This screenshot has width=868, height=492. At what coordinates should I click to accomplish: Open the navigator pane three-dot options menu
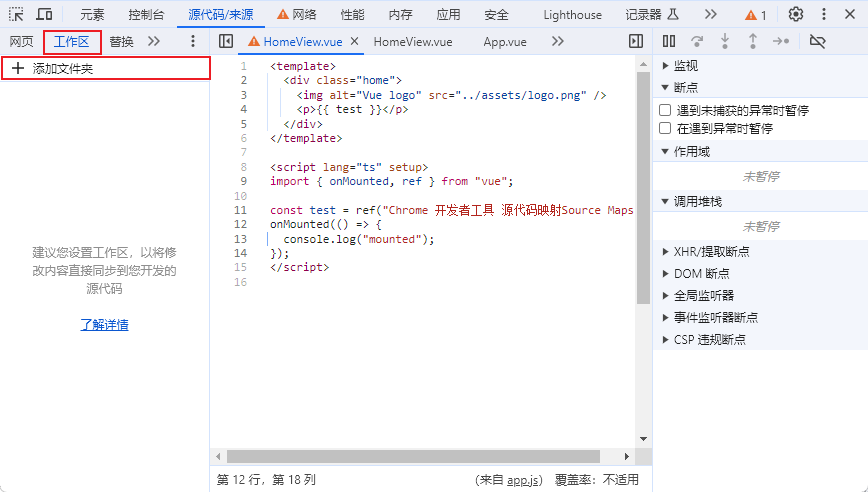pos(193,41)
